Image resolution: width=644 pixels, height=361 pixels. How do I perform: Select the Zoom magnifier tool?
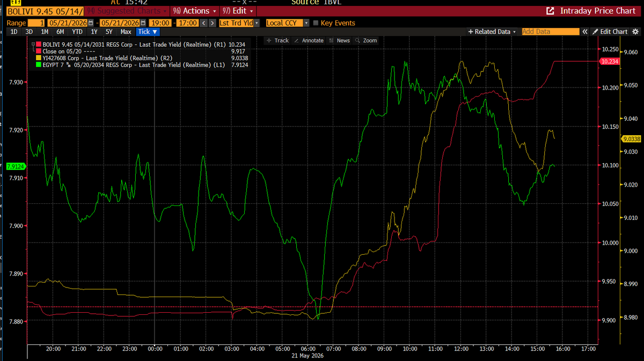pyautogui.click(x=367, y=41)
